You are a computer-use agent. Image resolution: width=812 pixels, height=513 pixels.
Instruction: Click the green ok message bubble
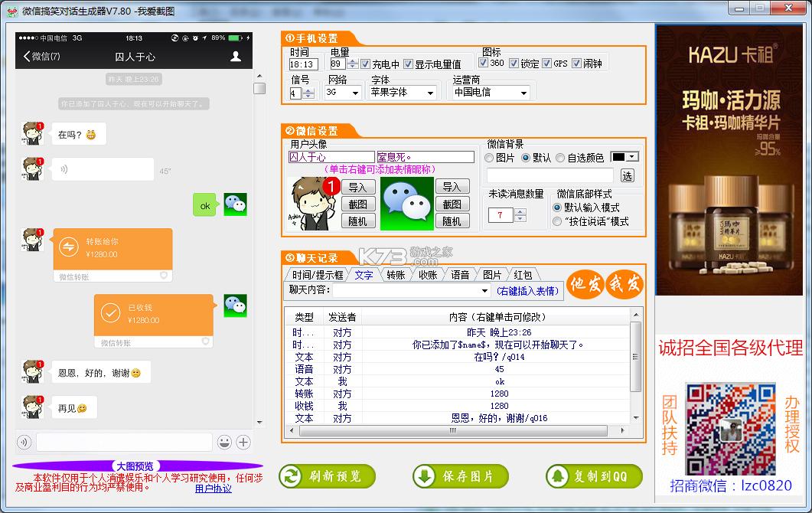coord(204,205)
